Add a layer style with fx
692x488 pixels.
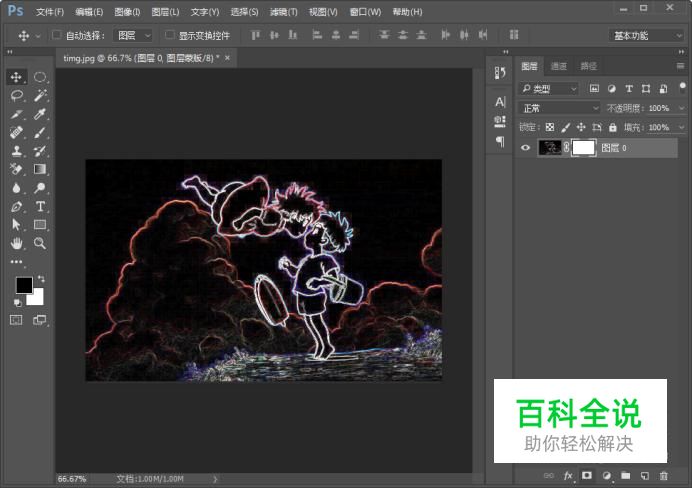tap(568, 476)
